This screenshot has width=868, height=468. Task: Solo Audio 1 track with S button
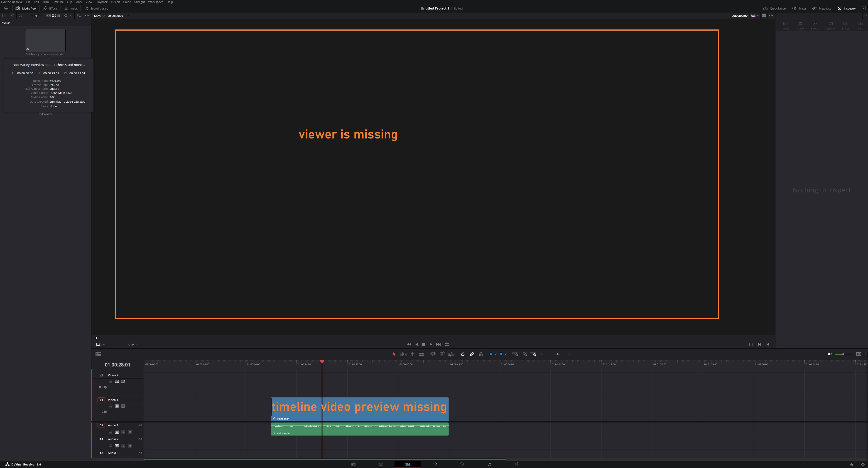click(123, 432)
